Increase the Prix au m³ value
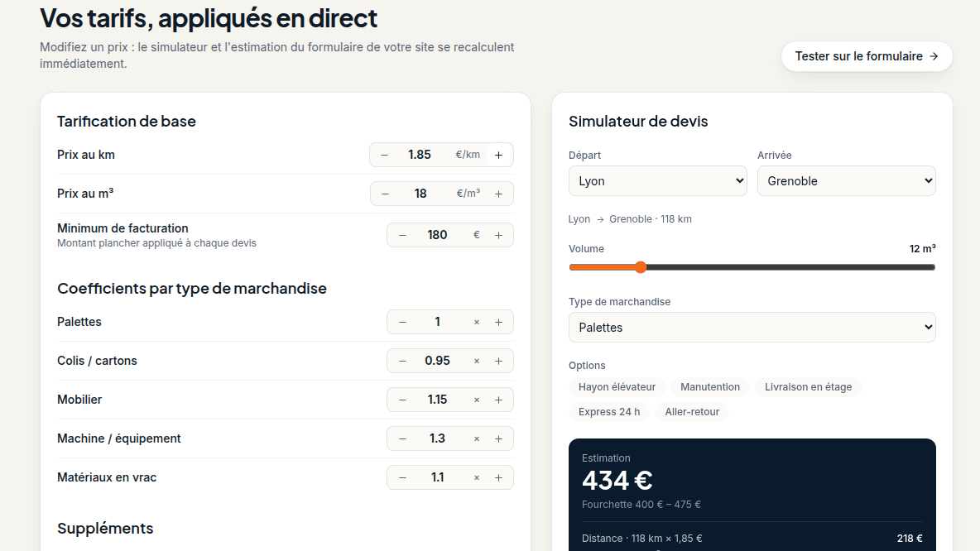This screenshot has width=980, height=551. [x=499, y=194]
